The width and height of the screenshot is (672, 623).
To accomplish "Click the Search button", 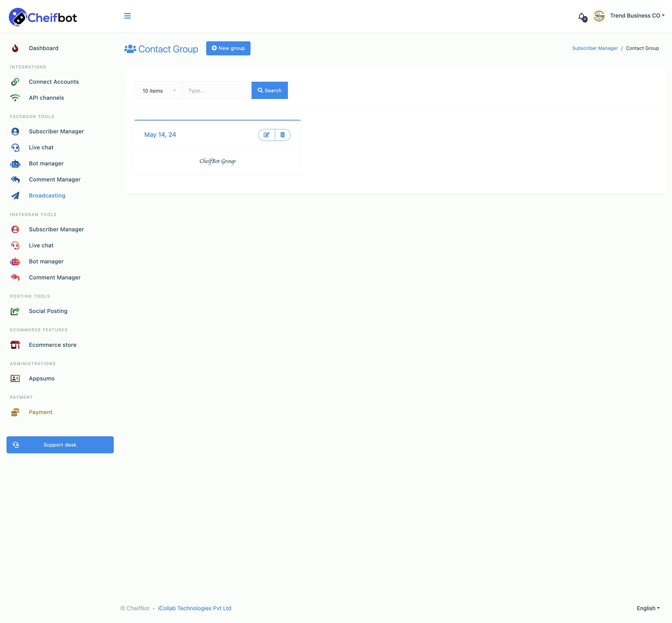I will click(x=269, y=90).
